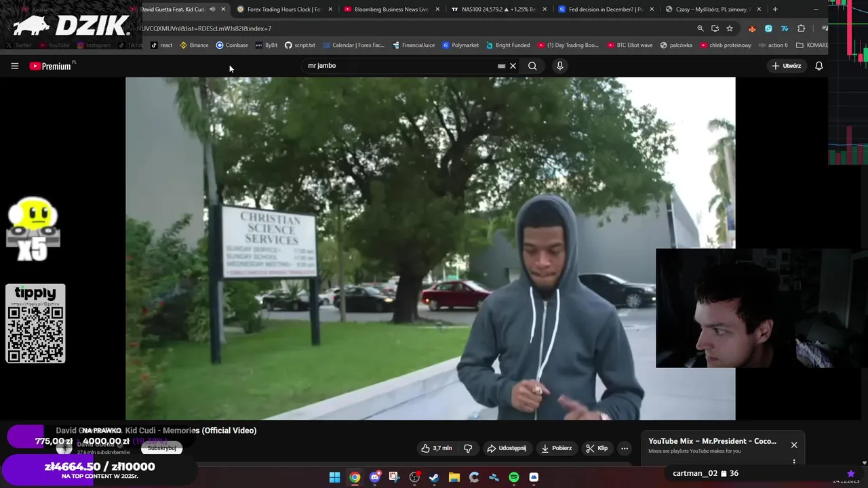Open Spotify from taskbar

coord(514,477)
